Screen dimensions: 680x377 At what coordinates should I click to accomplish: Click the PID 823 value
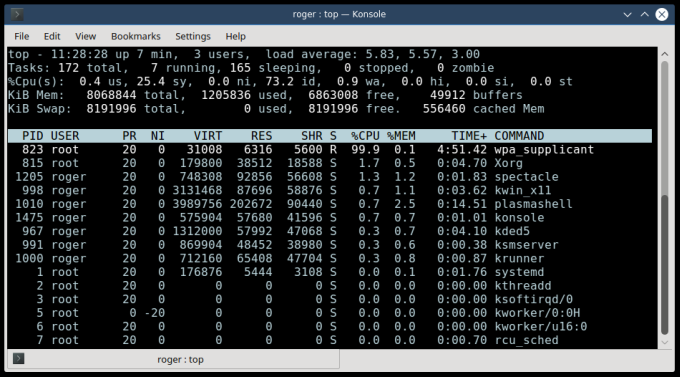tap(33, 150)
